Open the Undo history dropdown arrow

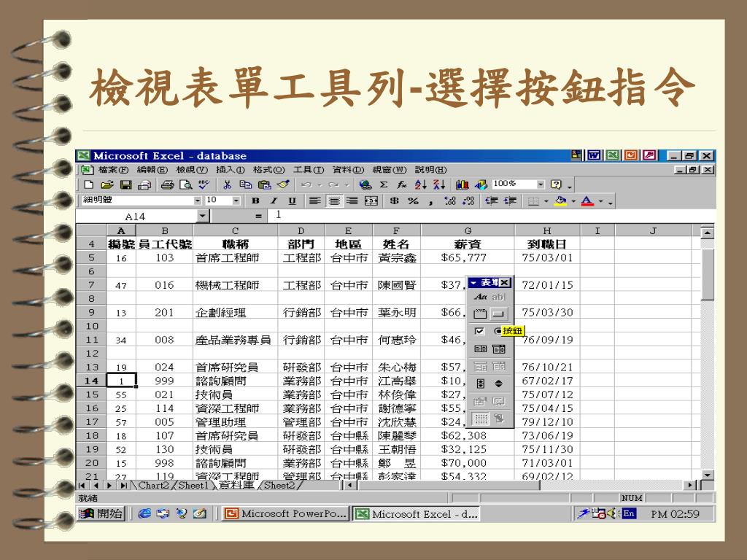[x=320, y=184]
